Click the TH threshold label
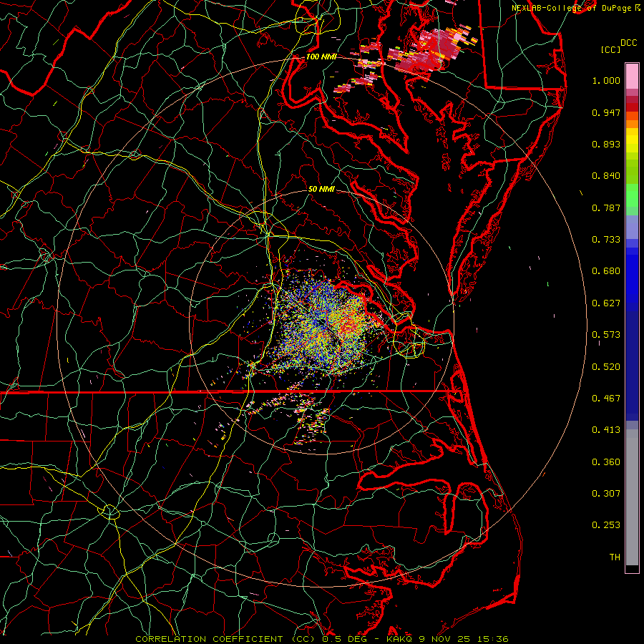The height and width of the screenshot is (644, 644). (x=615, y=557)
